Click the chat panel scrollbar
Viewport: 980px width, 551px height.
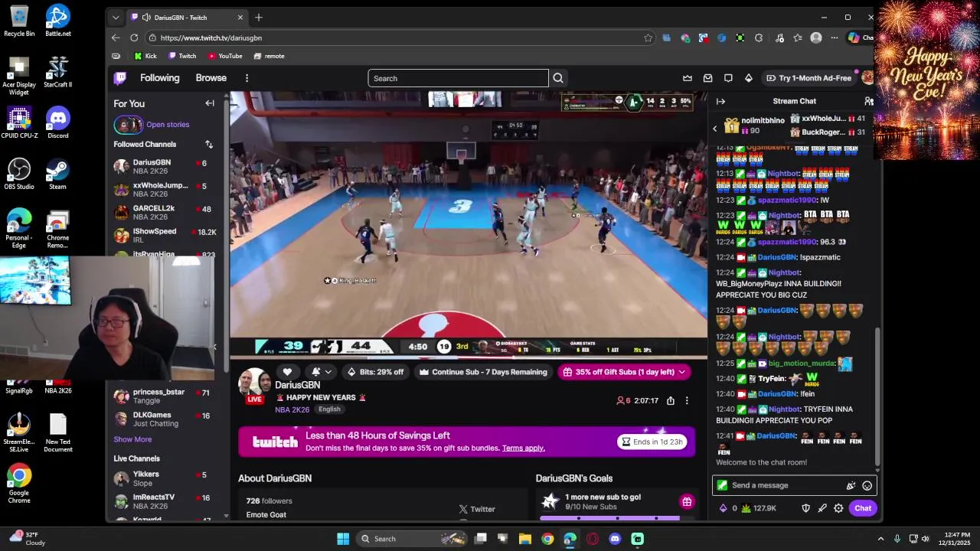pyautogui.click(x=877, y=398)
